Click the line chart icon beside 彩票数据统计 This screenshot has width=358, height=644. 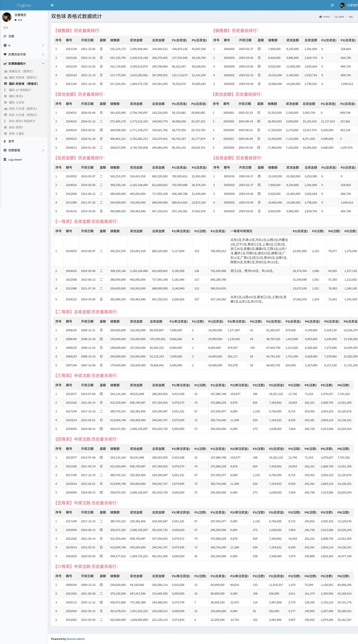pos(5,63)
